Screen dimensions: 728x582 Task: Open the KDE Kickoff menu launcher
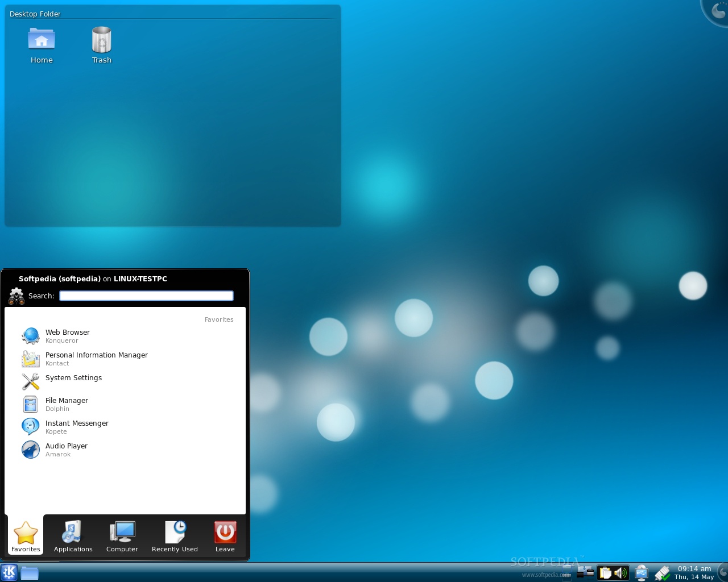9,573
